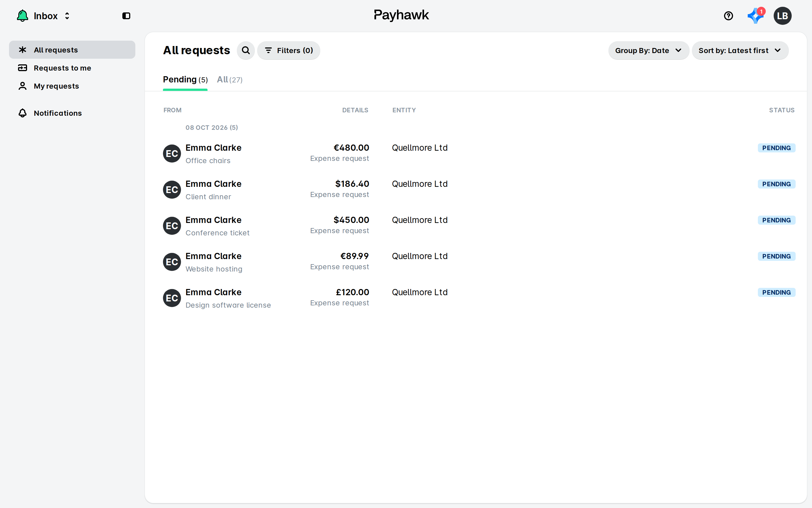Screen dimensions: 812x508
Task: Open Requests to me in sidebar
Action: pyautogui.click(x=72, y=68)
